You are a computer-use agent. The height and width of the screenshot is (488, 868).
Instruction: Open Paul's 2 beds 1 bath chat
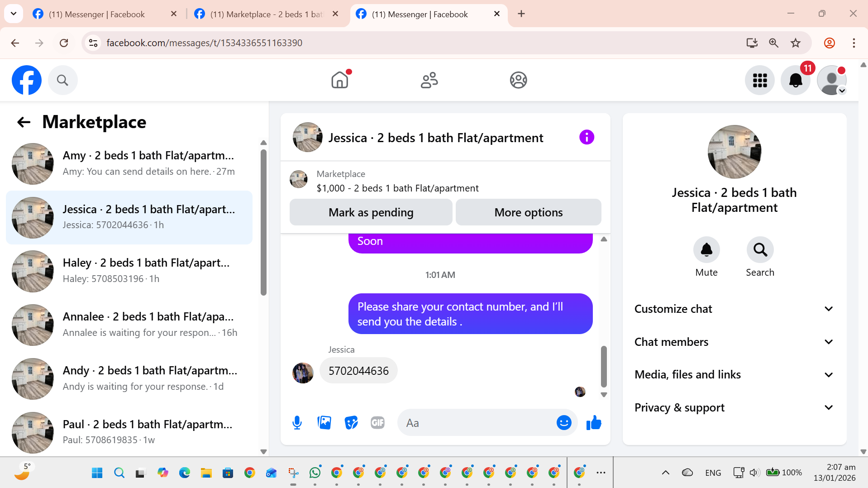click(x=129, y=432)
